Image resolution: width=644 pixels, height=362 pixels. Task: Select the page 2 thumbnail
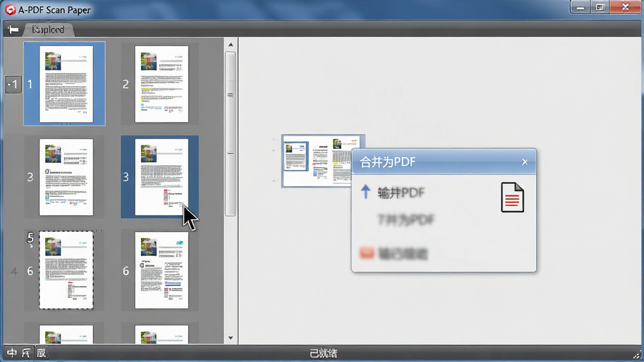162,84
